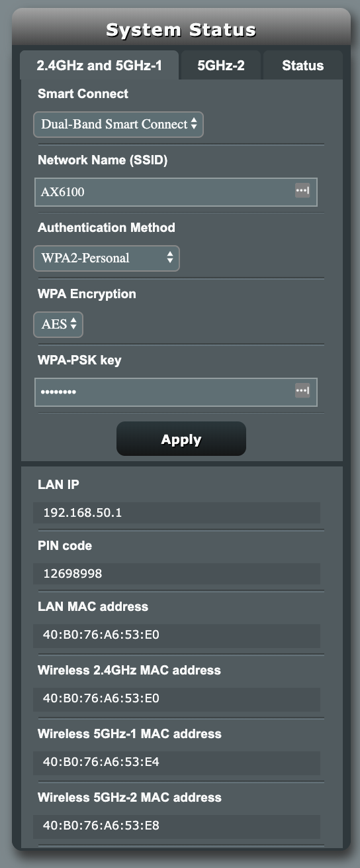This screenshot has width=360, height=868.
Task: Open the WPA Encryption AES dropdown
Action: point(58,324)
